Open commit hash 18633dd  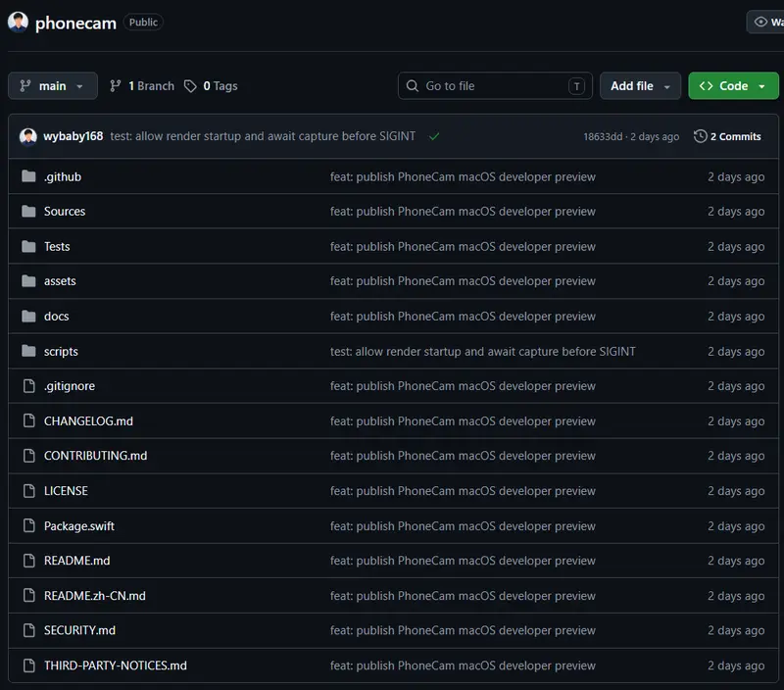[x=603, y=136]
